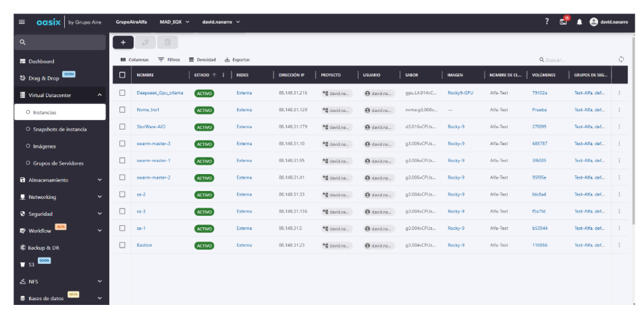
Task: Open the Dashboard menu item
Action: 41,61
